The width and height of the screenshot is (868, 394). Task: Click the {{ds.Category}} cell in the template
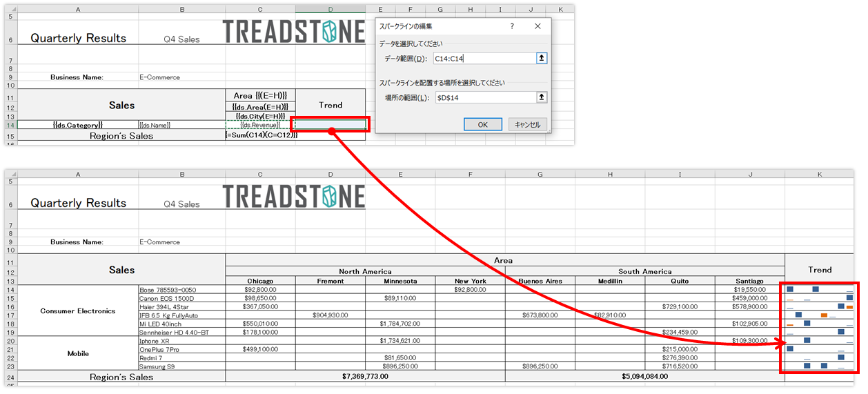coord(77,125)
